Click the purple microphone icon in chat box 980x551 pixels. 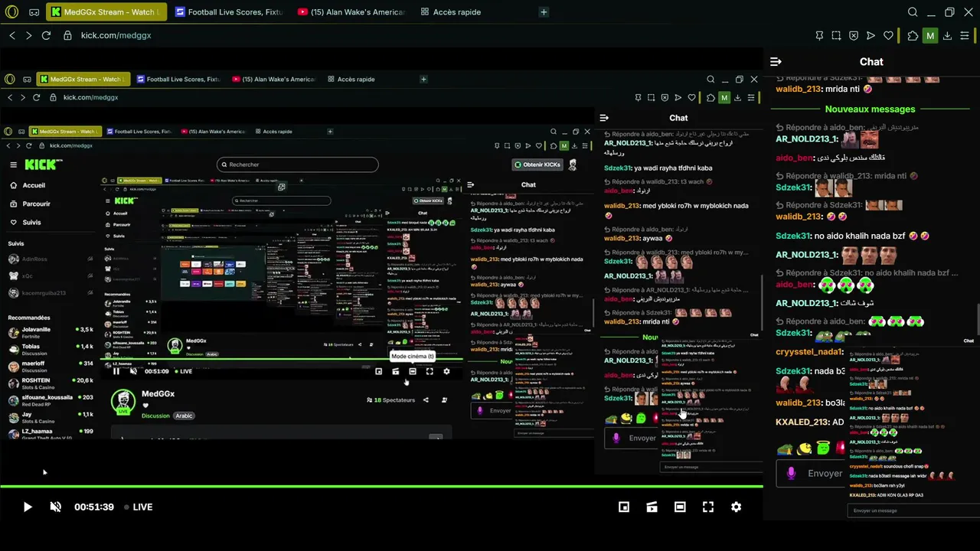(791, 473)
